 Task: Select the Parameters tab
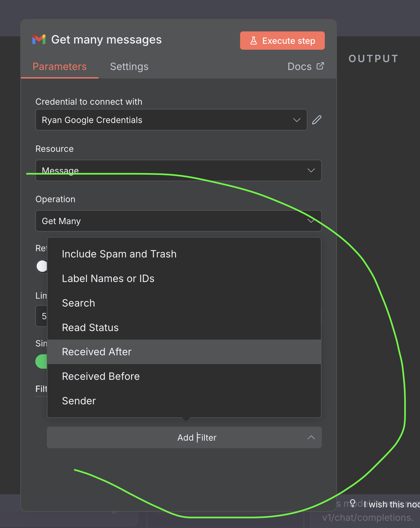coord(60,66)
